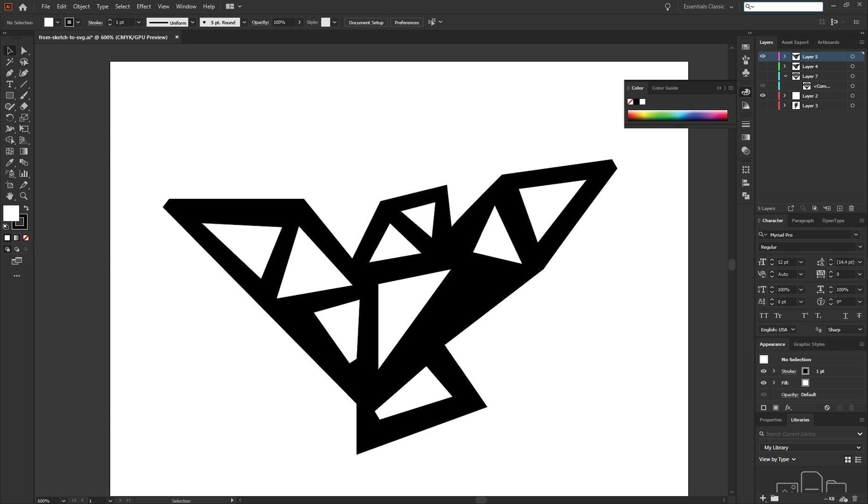Select the Rectangle tool
This screenshot has height=504, width=868.
(10, 95)
